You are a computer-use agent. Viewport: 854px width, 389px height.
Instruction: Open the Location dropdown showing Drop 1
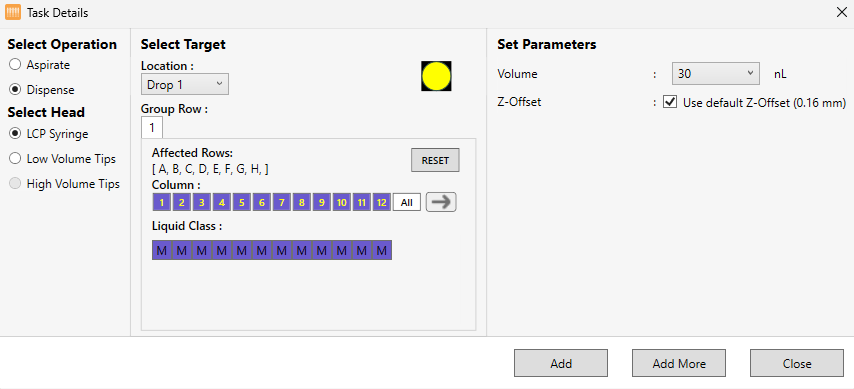pos(185,84)
